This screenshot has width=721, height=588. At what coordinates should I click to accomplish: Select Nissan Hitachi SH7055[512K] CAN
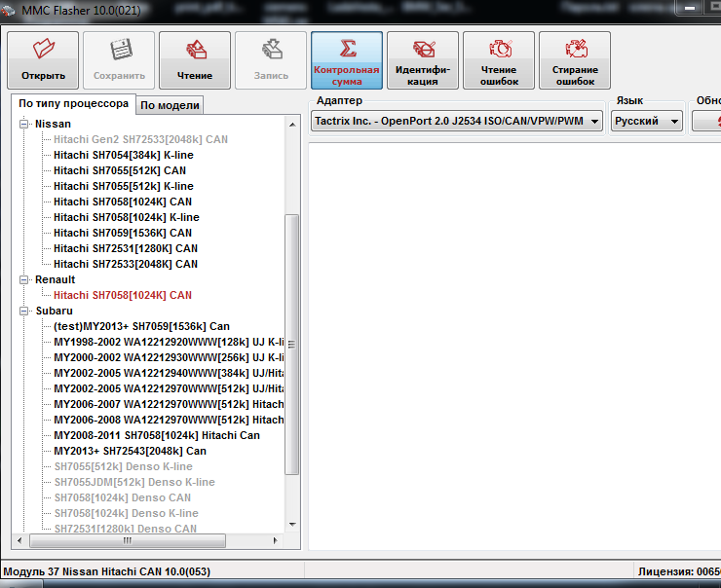(120, 171)
